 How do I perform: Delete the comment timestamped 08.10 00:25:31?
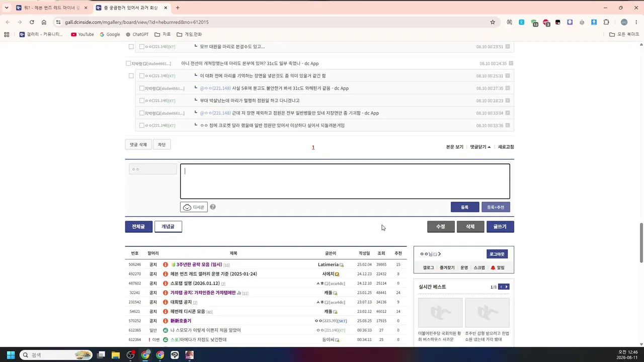point(508,76)
